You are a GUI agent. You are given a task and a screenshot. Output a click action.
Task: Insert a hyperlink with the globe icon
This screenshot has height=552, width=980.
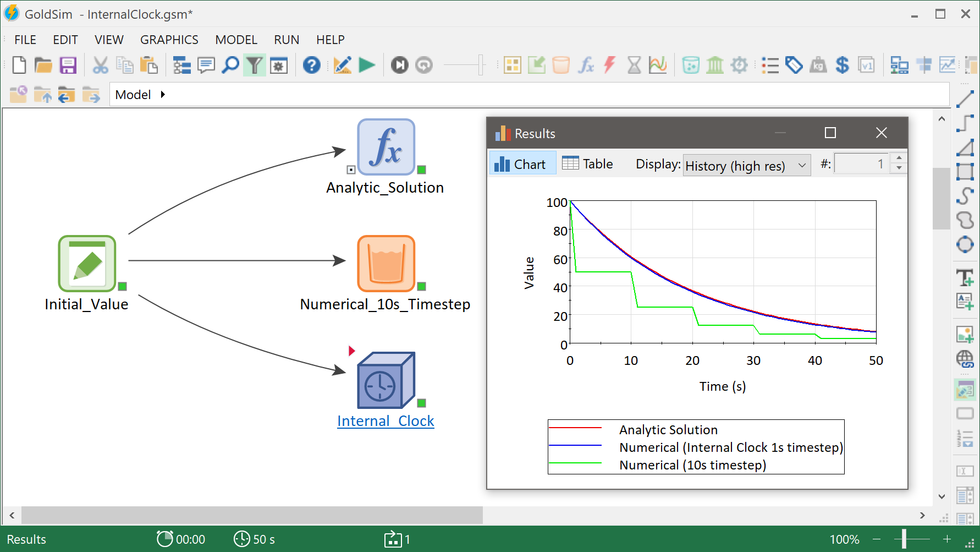coord(965,359)
